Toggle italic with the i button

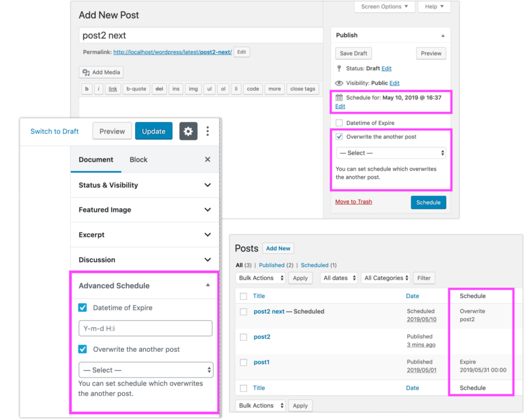click(x=99, y=89)
